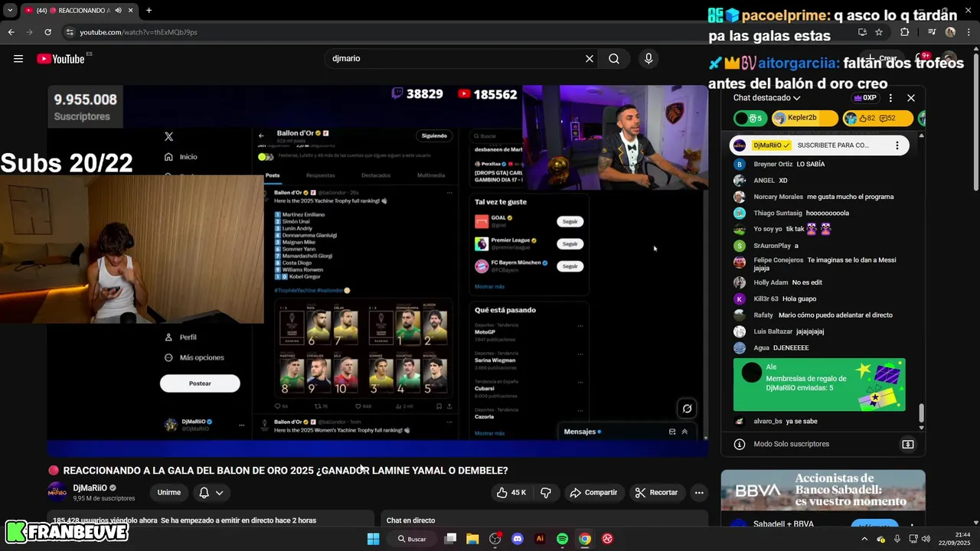Open the subscribers-only mode info icon

coord(740,444)
